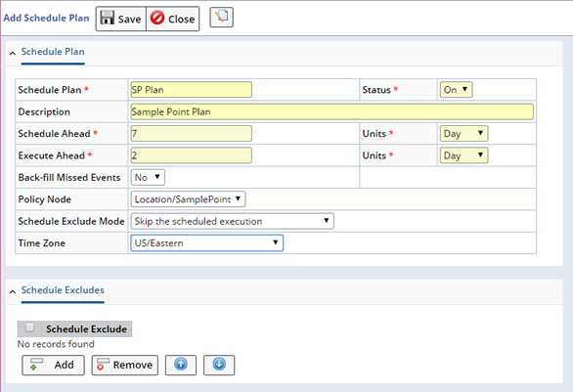Screen dimensions: 573x392
Task: Open the Time Zone dropdown
Action: click(207, 243)
